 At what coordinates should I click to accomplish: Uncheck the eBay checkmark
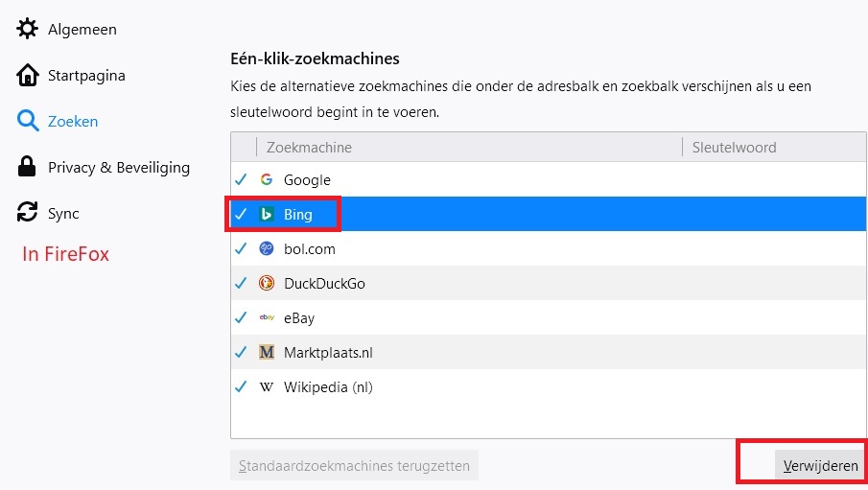click(241, 317)
